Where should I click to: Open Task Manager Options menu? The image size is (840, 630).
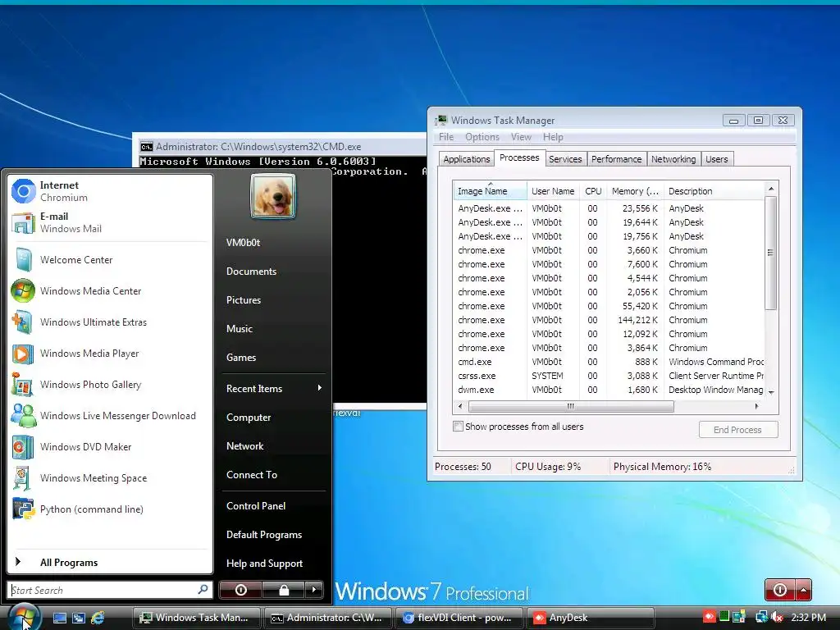point(482,137)
